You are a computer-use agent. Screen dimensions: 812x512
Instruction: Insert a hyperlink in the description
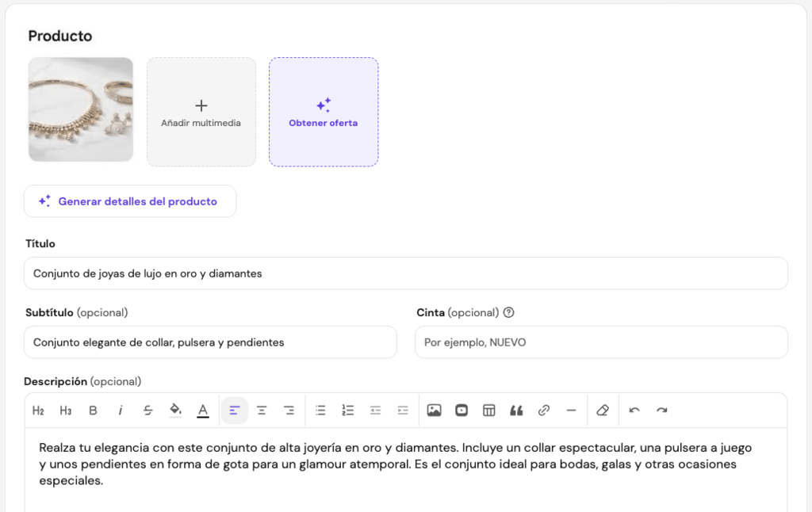pyautogui.click(x=544, y=411)
